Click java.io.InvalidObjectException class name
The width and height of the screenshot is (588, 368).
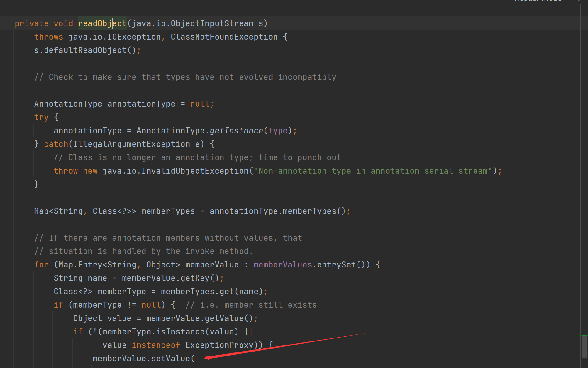click(x=175, y=171)
